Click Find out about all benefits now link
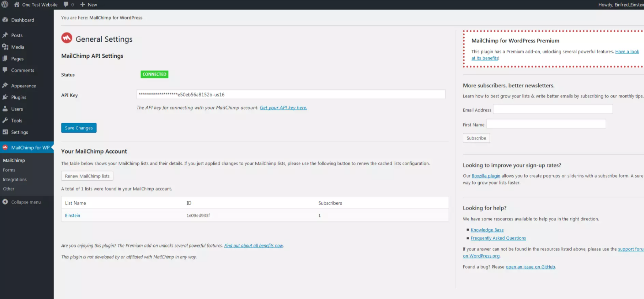Image resolution: width=644 pixels, height=299 pixels. [x=254, y=246]
